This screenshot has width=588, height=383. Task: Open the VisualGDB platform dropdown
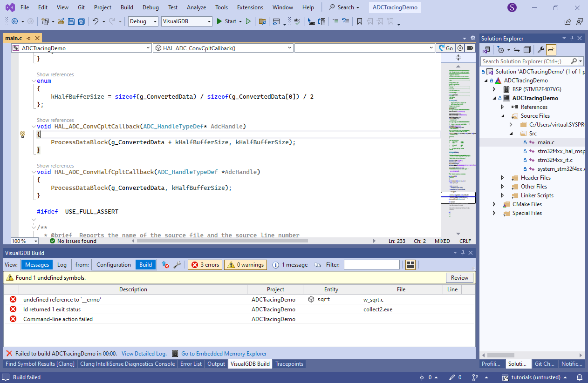[187, 21]
